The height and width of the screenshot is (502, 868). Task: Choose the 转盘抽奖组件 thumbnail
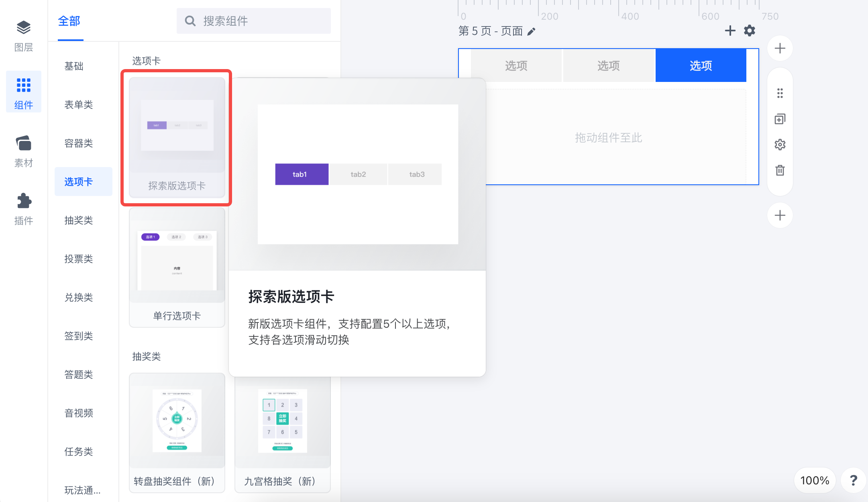click(177, 433)
